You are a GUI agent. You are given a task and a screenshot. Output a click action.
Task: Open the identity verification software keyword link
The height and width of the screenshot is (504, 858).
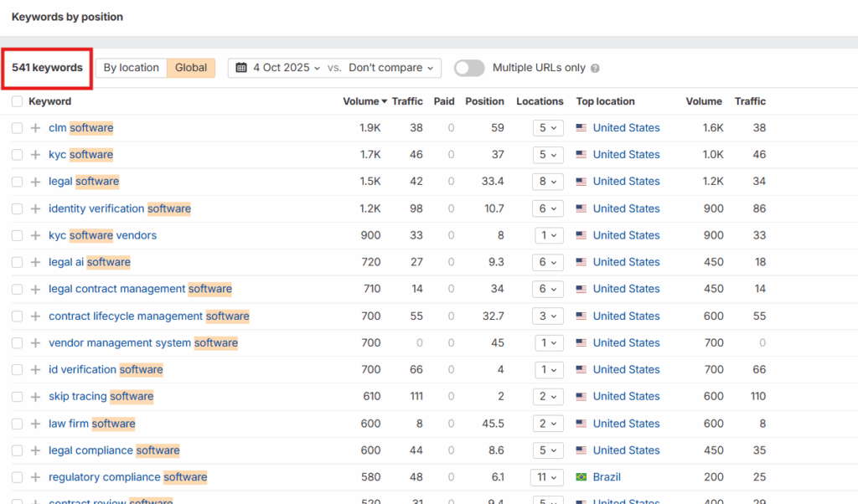(119, 208)
